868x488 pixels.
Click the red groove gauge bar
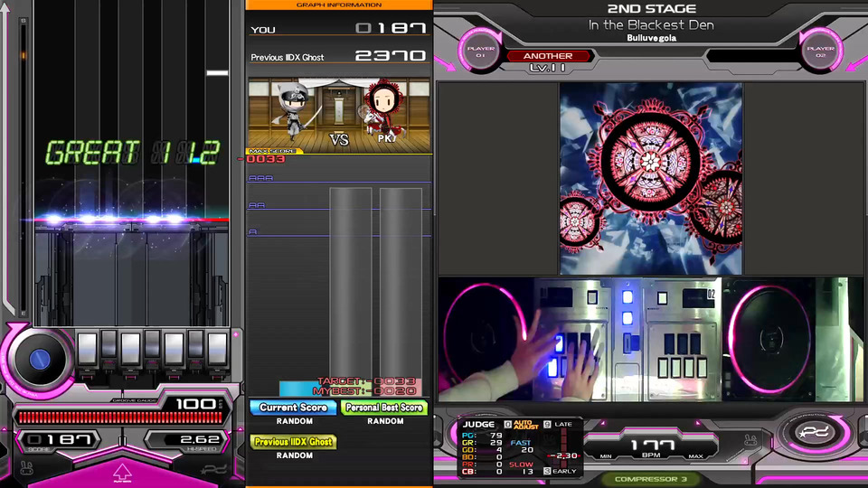(x=120, y=418)
